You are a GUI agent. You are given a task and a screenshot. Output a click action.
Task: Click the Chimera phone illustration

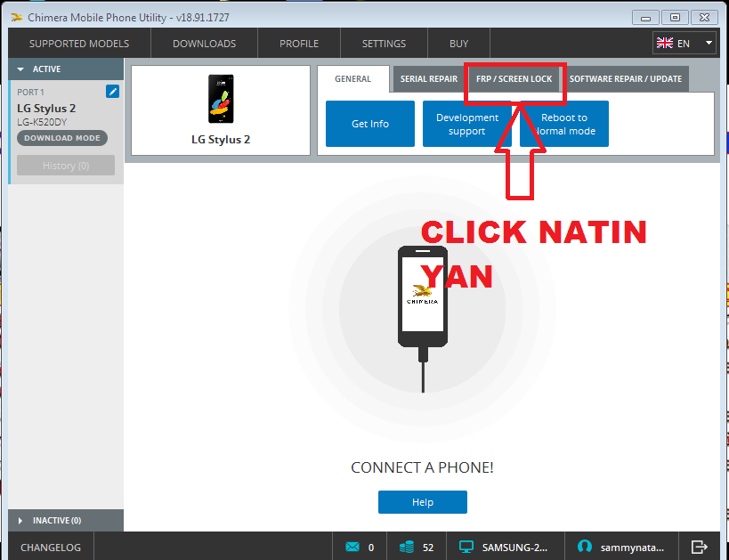tap(423, 319)
